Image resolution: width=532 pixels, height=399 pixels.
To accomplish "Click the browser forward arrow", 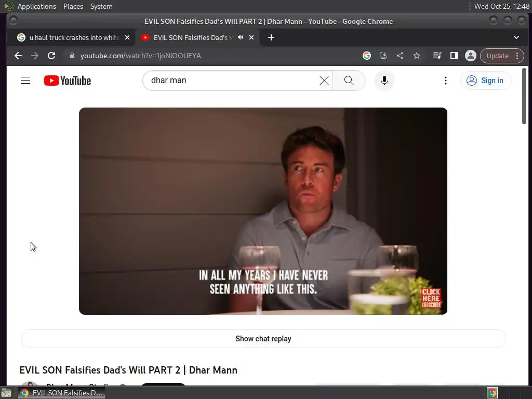I will pos(35,56).
